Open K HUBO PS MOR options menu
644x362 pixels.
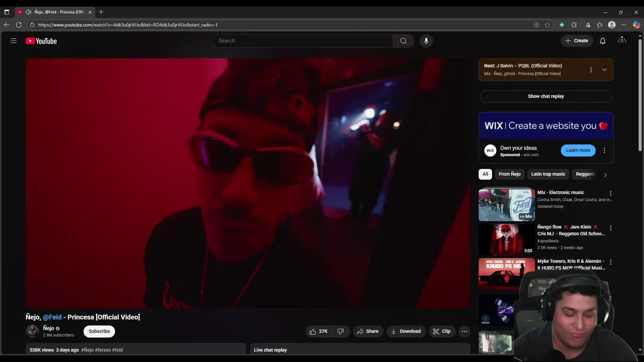611,262
